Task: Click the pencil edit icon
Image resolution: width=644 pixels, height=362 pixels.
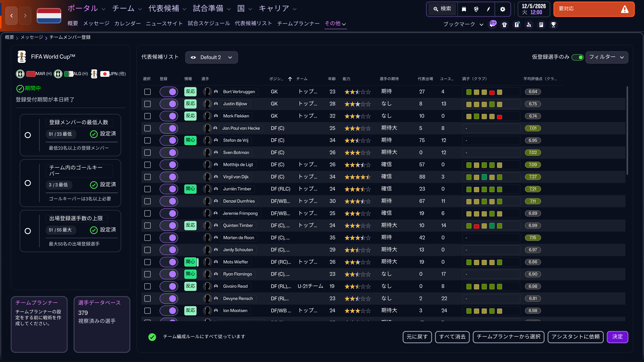Action: [488, 9]
